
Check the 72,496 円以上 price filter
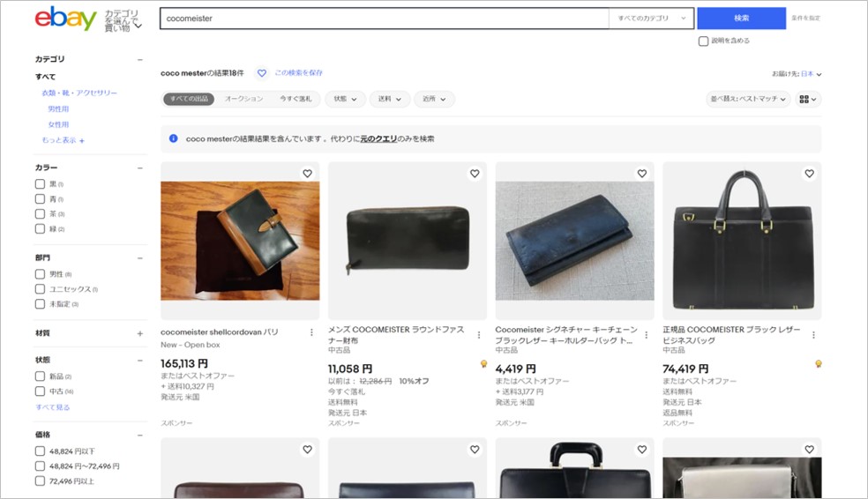(40, 480)
